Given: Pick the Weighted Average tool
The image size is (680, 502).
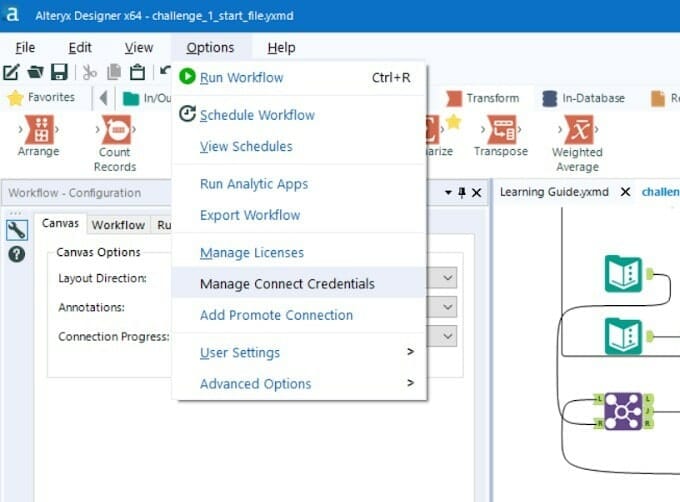Looking at the screenshot, I should click(578, 130).
